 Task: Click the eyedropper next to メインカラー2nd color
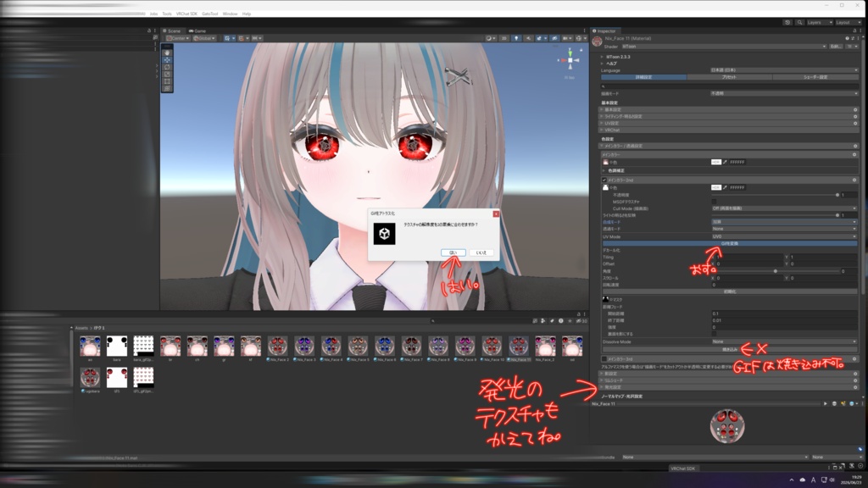point(726,187)
